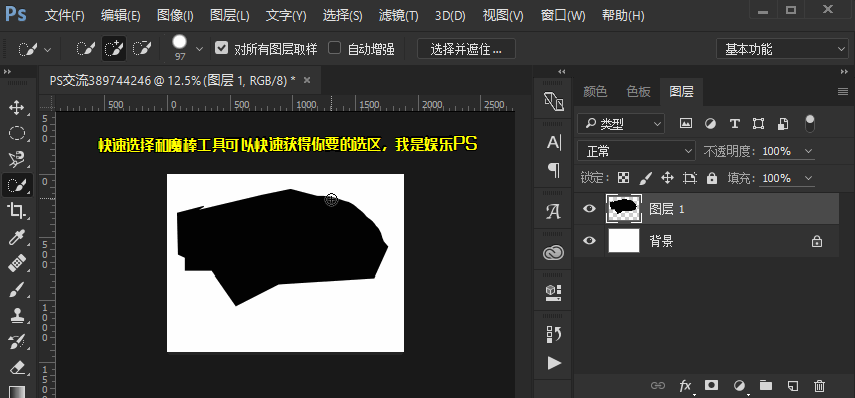Select the History Brush tool
This screenshot has height=398, width=855.
(x=17, y=342)
